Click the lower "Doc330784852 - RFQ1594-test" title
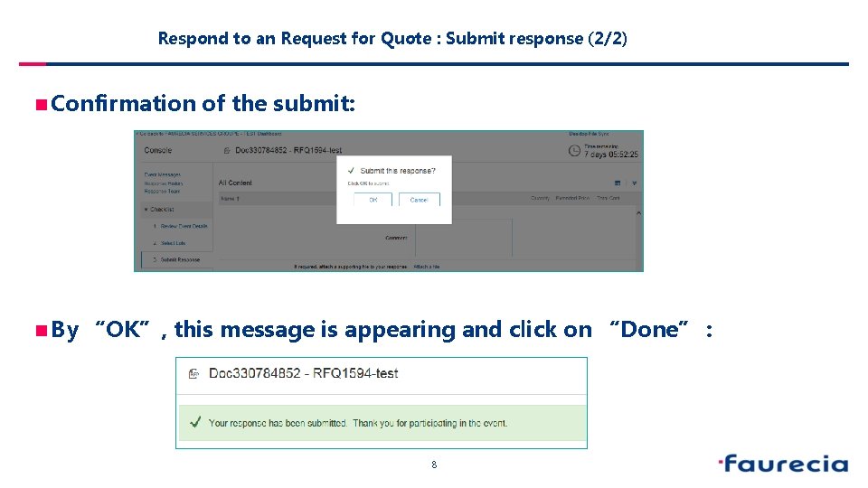Screen dimensions: 868x488 coord(303,373)
